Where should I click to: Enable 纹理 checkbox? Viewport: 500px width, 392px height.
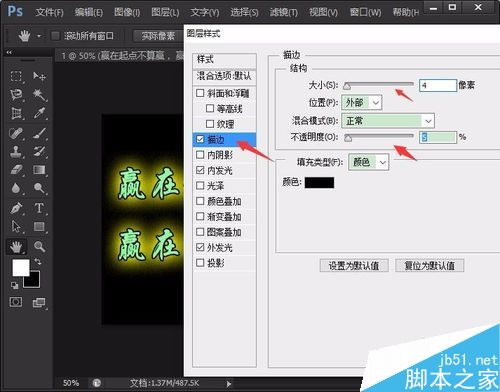[210, 124]
